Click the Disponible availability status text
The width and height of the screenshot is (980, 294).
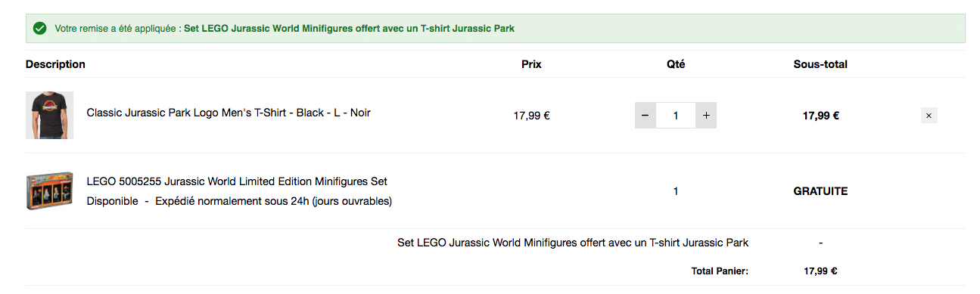(x=112, y=201)
